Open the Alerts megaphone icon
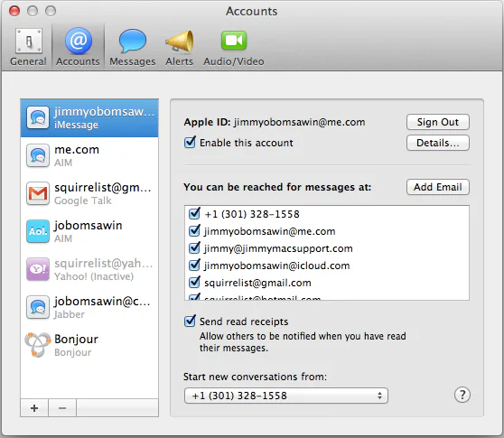Screen dimensions: 504x438 pyautogui.click(x=180, y=41)
